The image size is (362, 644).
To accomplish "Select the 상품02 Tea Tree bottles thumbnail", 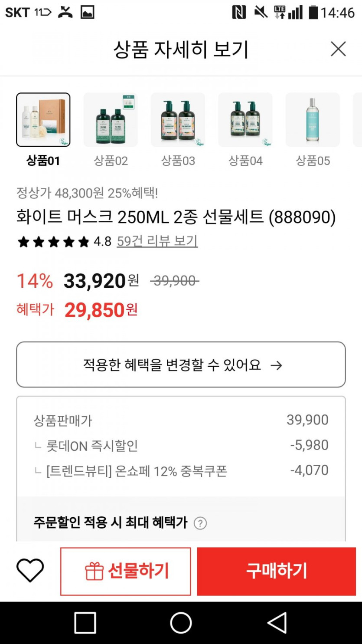I will click(x=111, y=120).
